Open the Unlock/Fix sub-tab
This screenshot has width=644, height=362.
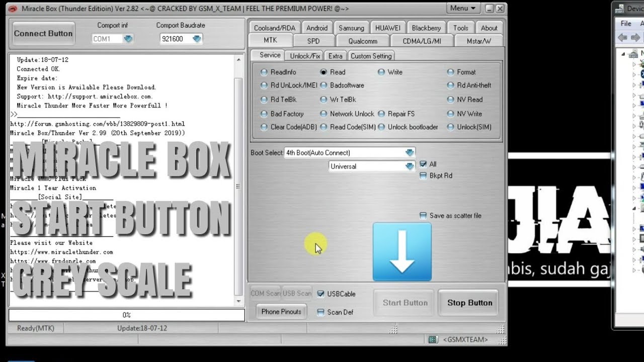coord(305,56)
